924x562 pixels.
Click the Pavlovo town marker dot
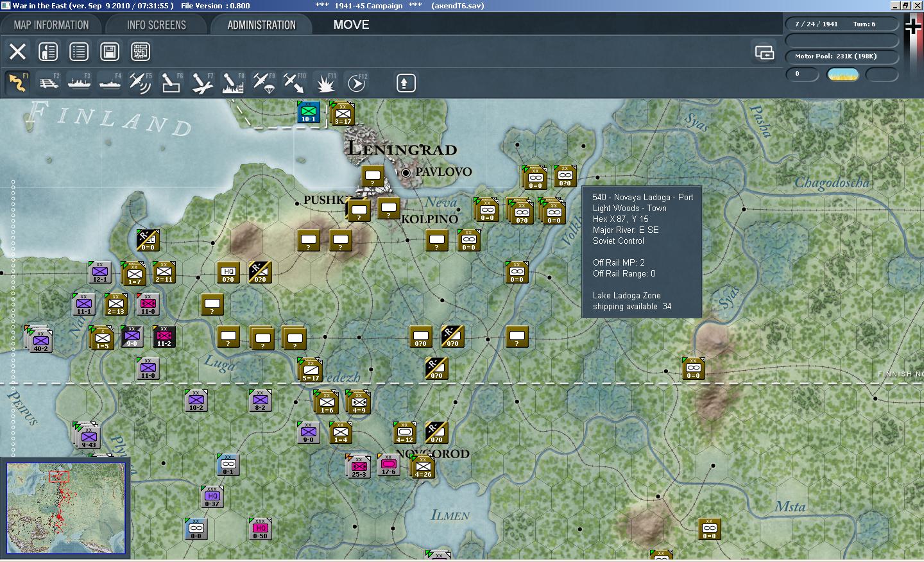click(406, 173)
